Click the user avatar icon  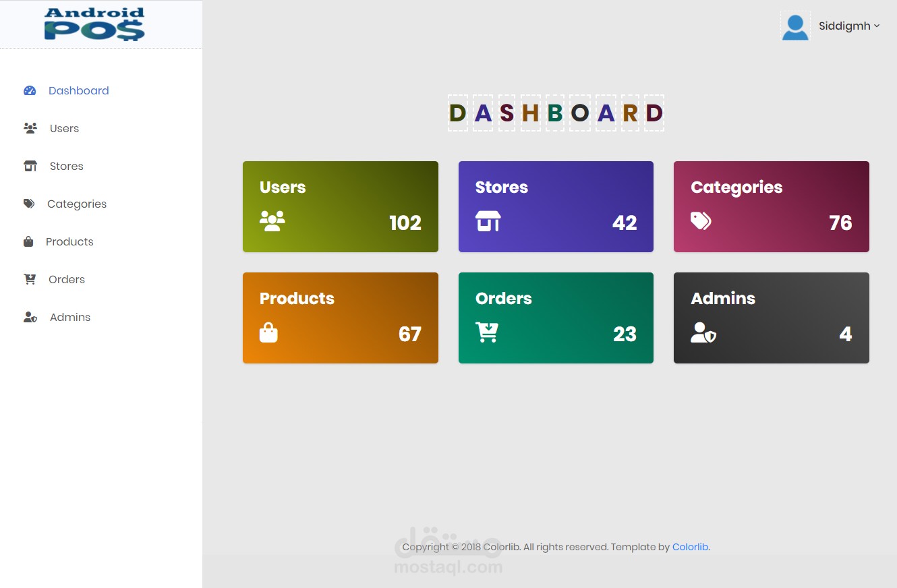pos(795,26)
